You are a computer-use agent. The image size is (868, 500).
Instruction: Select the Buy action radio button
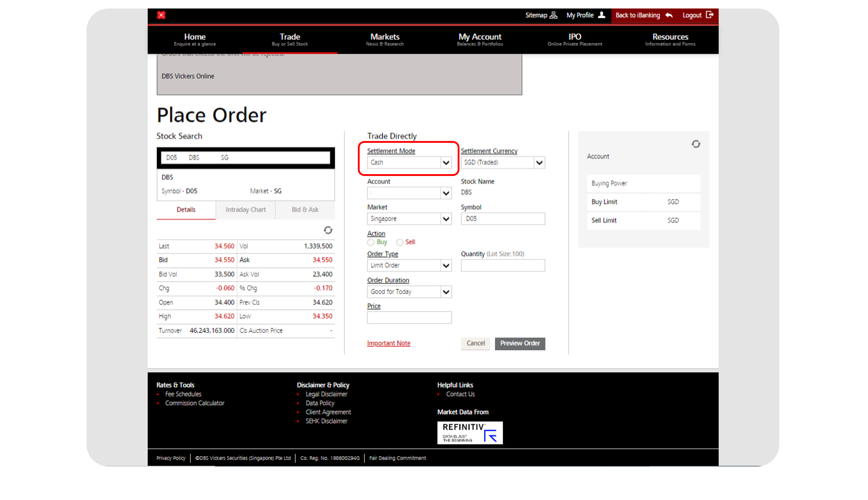point(371,242)
